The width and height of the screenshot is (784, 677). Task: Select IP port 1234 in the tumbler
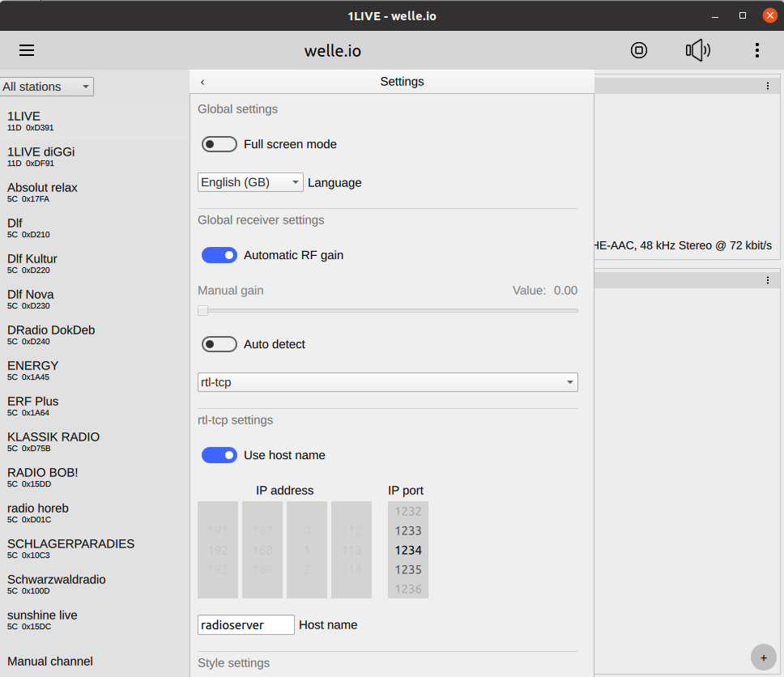(408, 550)
